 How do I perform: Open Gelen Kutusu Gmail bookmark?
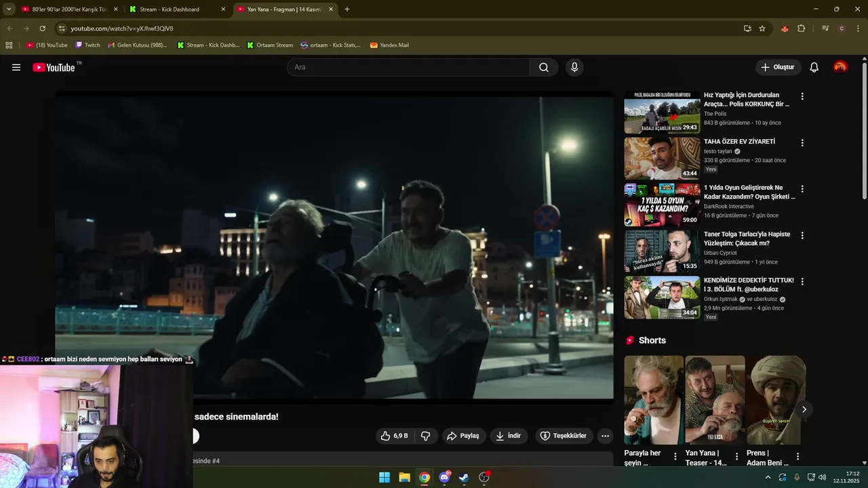[x=138, y=45]
